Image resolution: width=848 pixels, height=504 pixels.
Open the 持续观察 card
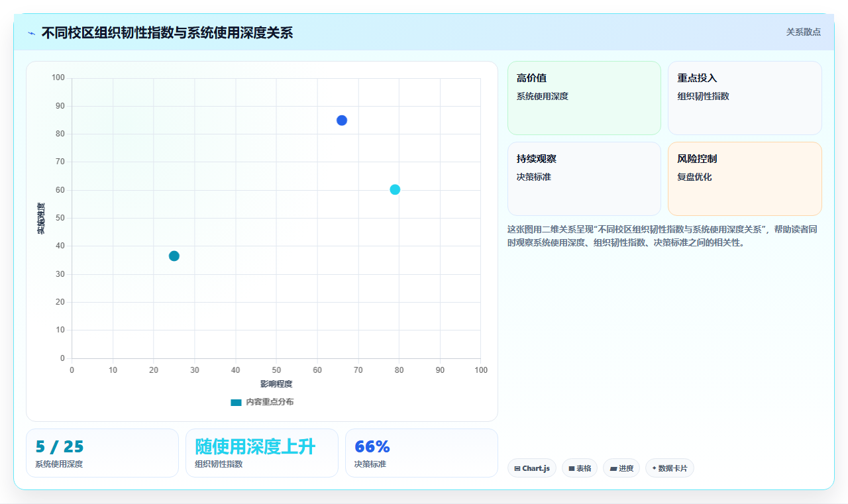pyautogui.click(x=584, y=179)
